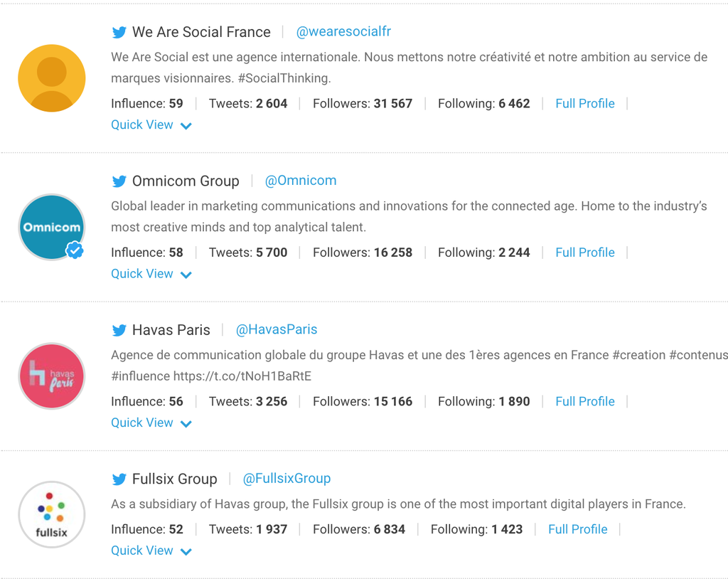Click the Fullsix logo avatar

(x=52, y=514)
